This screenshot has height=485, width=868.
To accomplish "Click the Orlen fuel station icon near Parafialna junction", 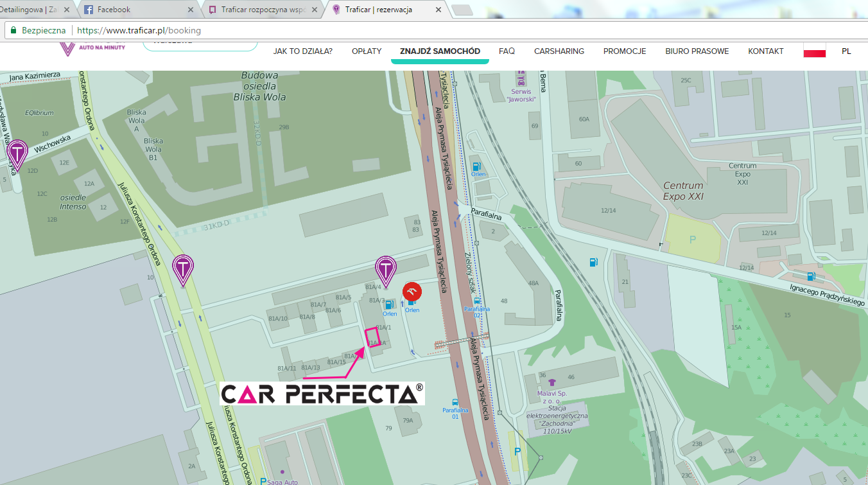I will pyautogui.click(x=476, y=166).
